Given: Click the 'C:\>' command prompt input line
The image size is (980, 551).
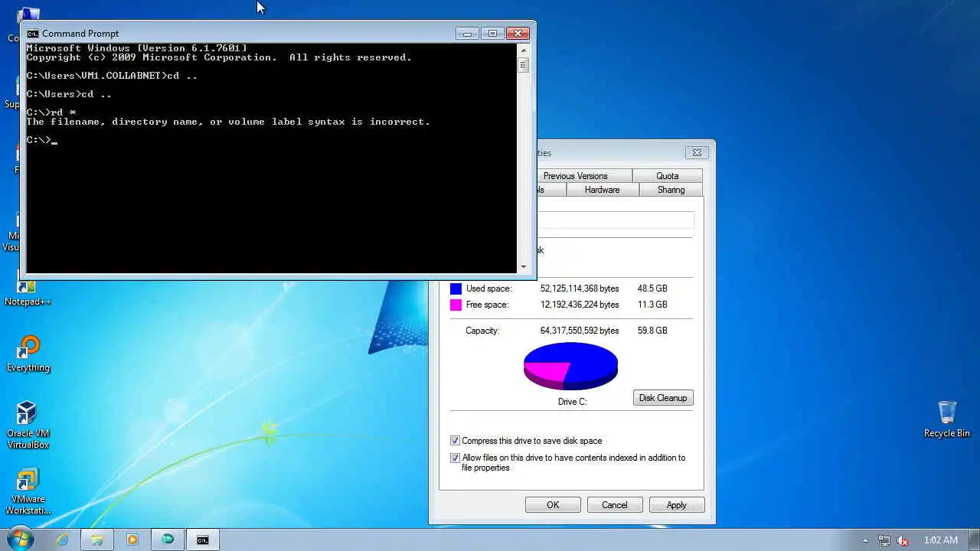Looking at the screenshot, I should (41, 140).
